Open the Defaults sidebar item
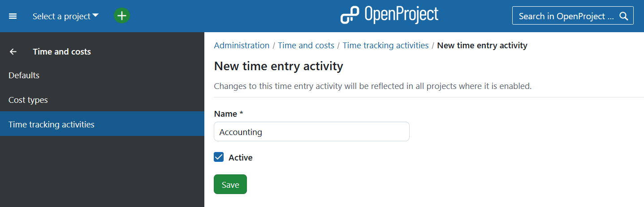Viewport: 644px width, 207px height. tap(24, 76)
